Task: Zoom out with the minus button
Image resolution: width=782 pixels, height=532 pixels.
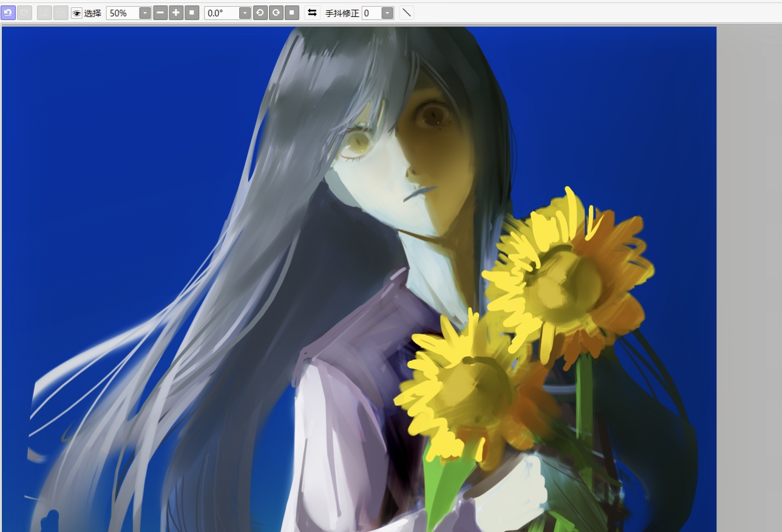Action: point(160,13)
